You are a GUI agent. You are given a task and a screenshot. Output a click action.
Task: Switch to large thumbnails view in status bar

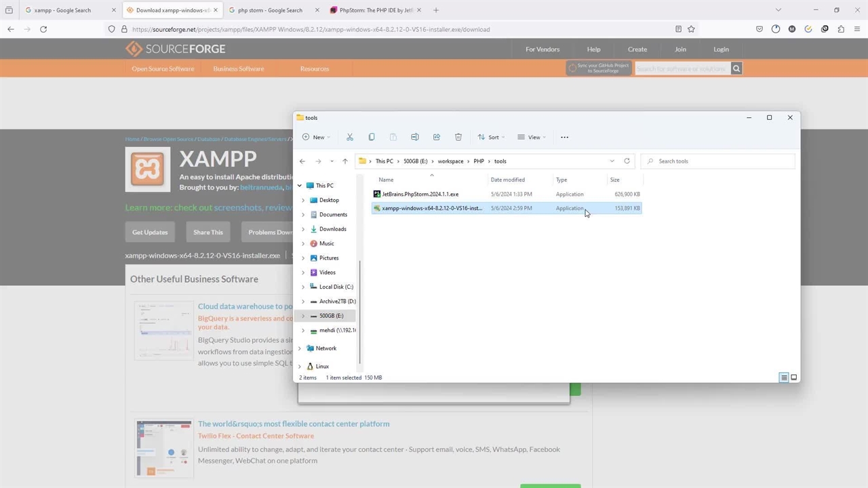pyautogui.click(x=793, y=378)
